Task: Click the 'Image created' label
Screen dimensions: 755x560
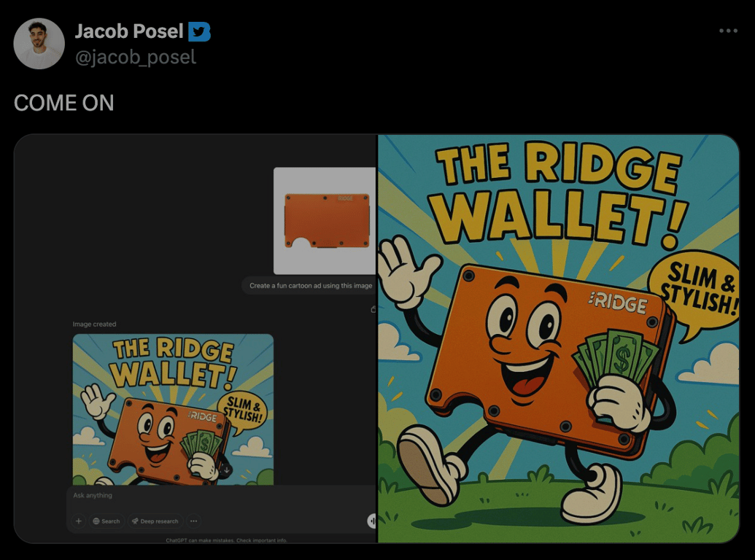Action: 94,324
